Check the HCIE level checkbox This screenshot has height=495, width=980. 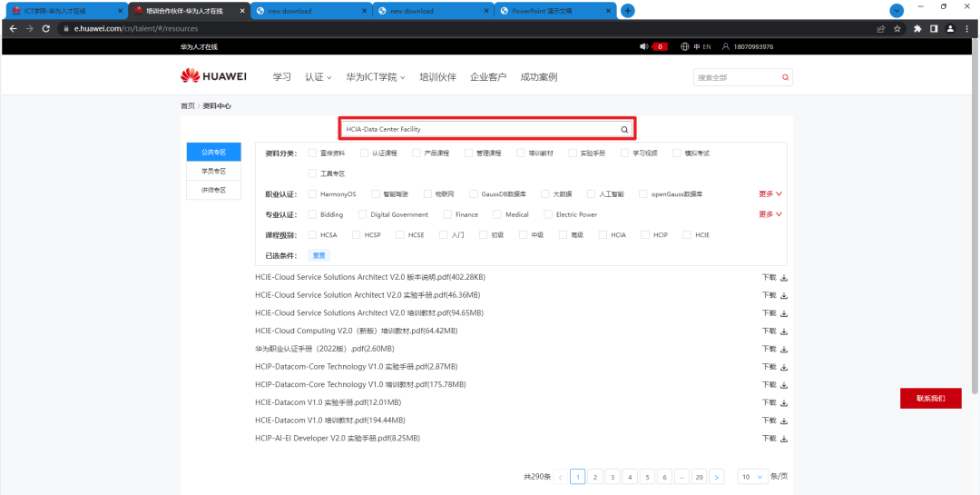coord(687,235)
